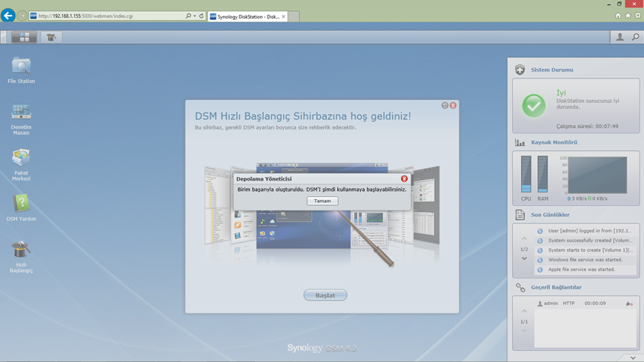The width and height of the screenshot is (644, 362).
Task: Click the browser forward button
Action: [21, 16]
